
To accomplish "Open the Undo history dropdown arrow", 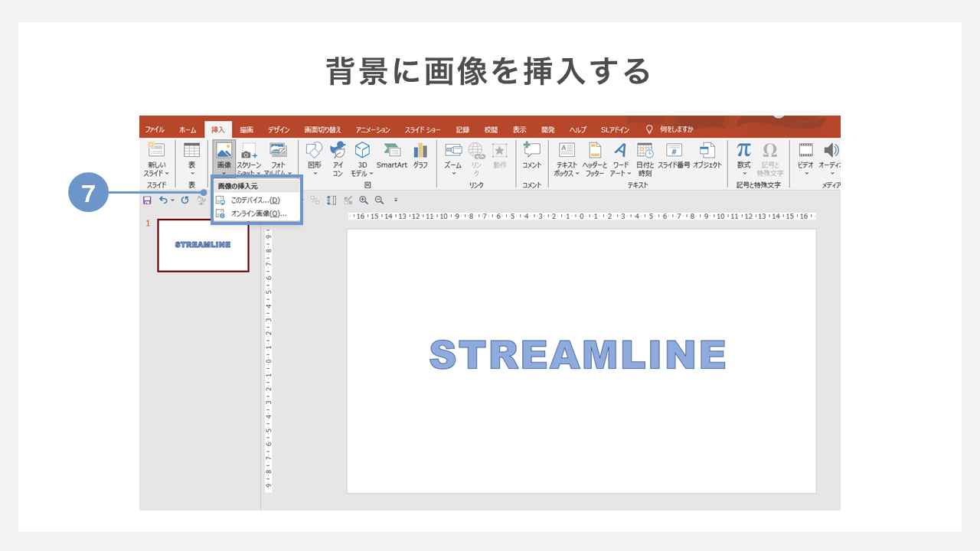I will click(x=172, y=200).
